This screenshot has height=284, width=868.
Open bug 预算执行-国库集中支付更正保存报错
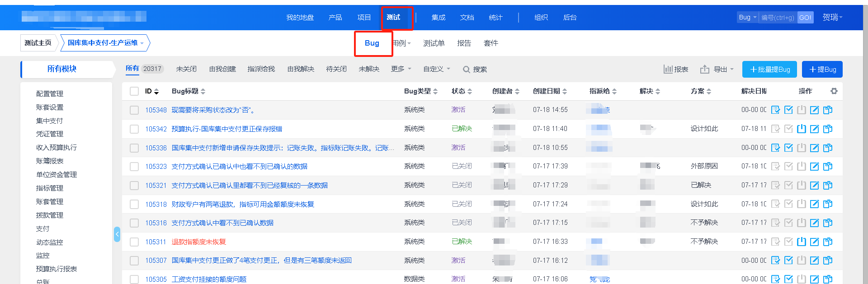pyautogui.click(x=226, y=129)
